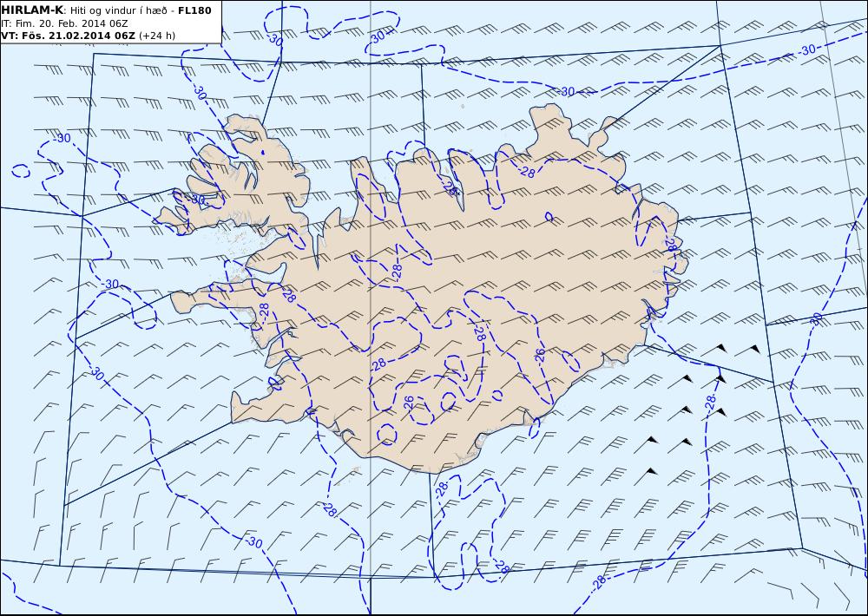Click the FL180 flight level label

[x=194, y=10]
